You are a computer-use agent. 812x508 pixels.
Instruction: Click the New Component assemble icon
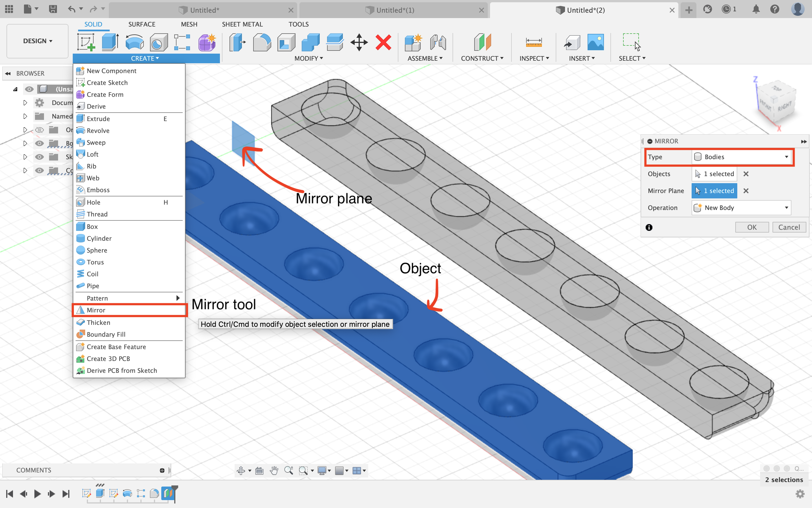[x=413, y=43]
